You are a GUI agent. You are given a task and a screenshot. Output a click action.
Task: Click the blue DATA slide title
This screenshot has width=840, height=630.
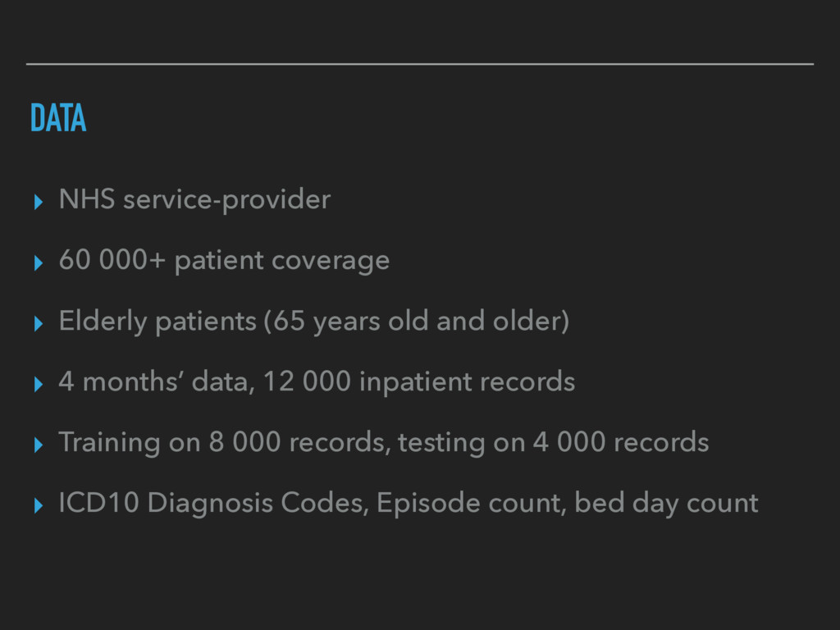58,118
